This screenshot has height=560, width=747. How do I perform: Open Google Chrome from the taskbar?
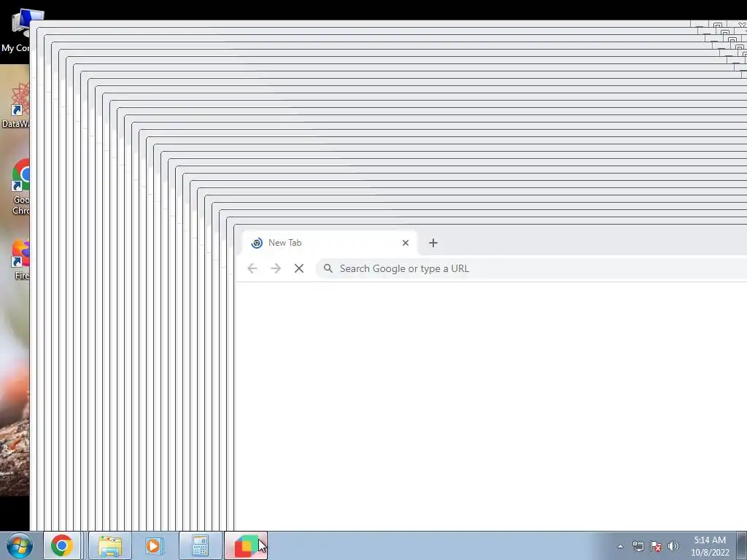click(x=63, y=545)
